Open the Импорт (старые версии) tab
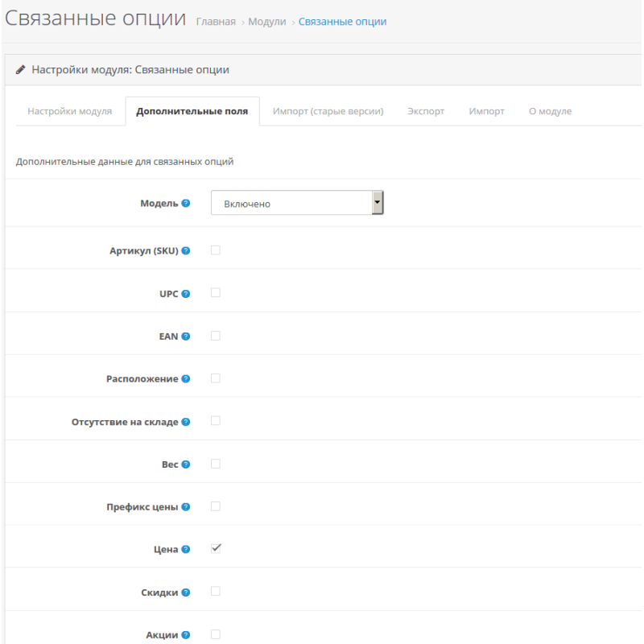The image size is (644, 644). click(x=328, y=111)
